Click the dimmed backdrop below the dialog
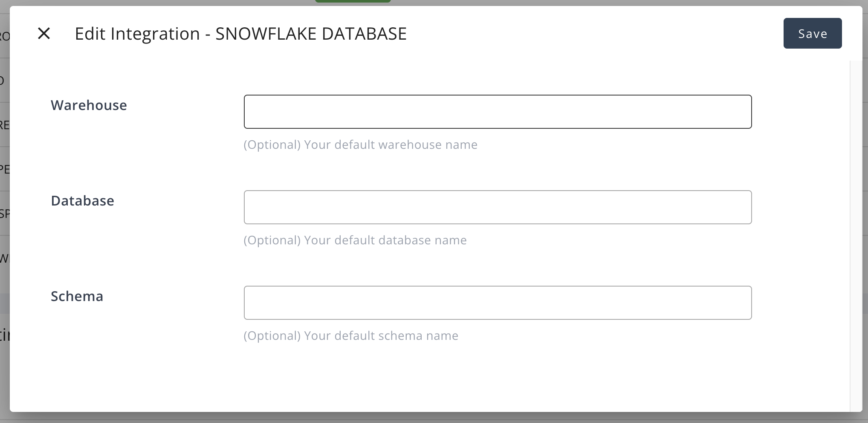This screenshot has width=868, height=423. click(x=426, y=418)
